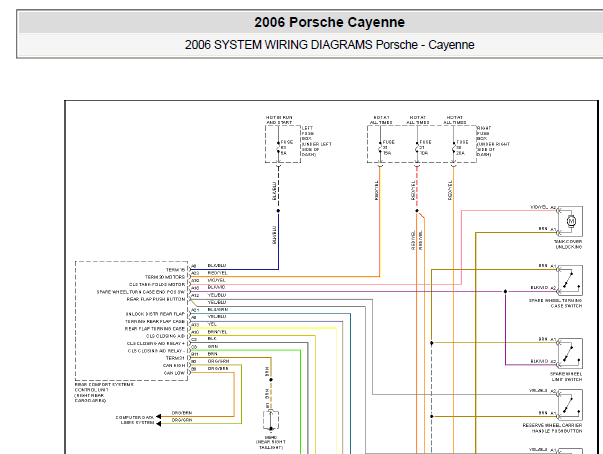The width and height of the screenshot is (603, 454).
Task: Click the "2006 Porsche Cayenne" title
Action: pos(329,22)
